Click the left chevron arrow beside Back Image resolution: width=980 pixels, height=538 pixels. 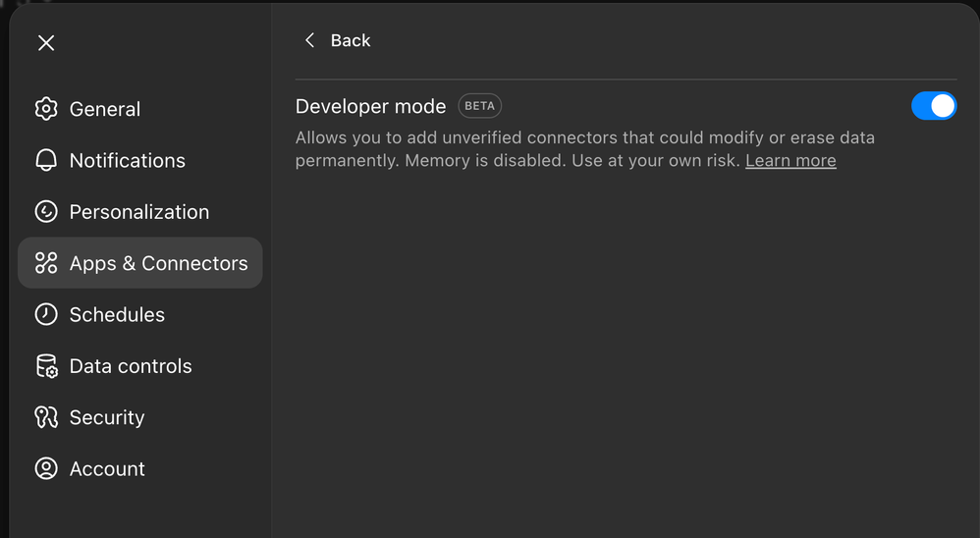[309, 40]
